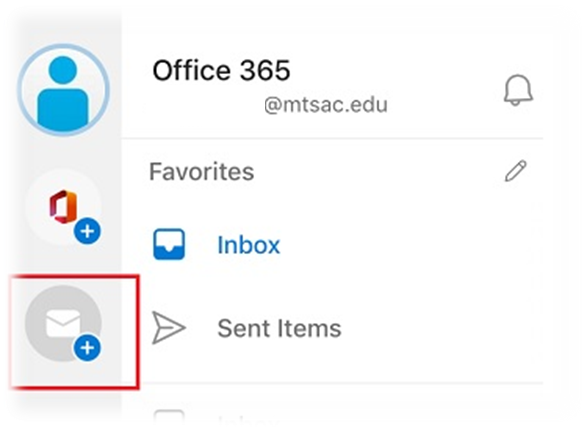
Task: Tap the plus badge on envelope icon
Action: (87, 348)
